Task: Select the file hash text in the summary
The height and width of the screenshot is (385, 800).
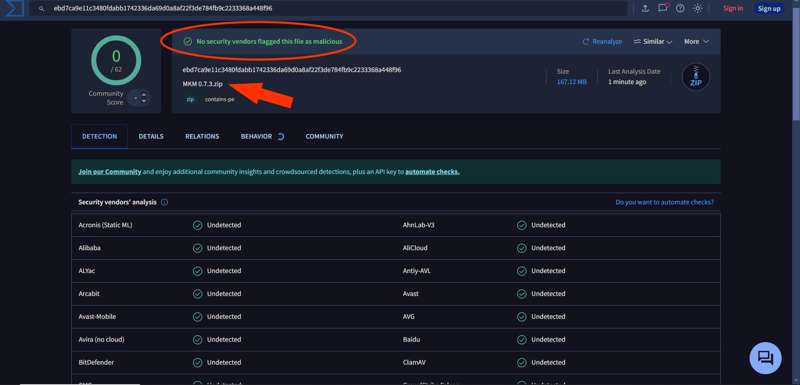Action: coord(292,70)
